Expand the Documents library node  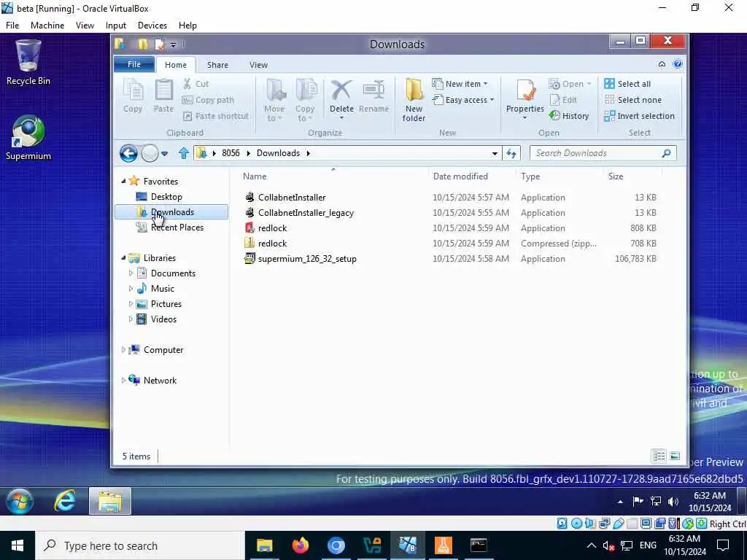click(131, 273)
